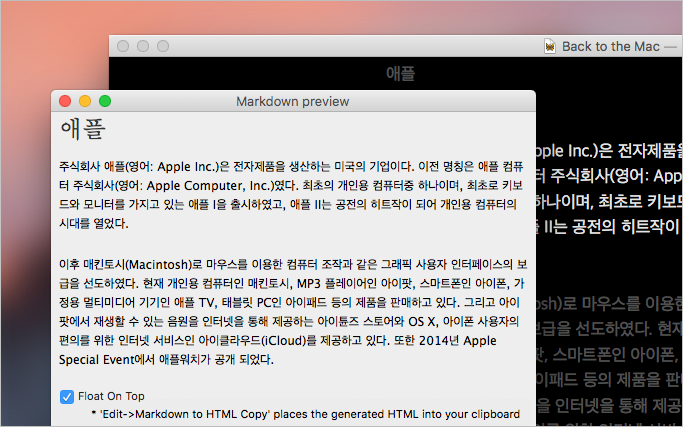Click the paragraph starting 이후 매킨토시(Macintosh)로
Image resolution: width=683 pixels, height=427 pixels.
click(x=293, y=312)
